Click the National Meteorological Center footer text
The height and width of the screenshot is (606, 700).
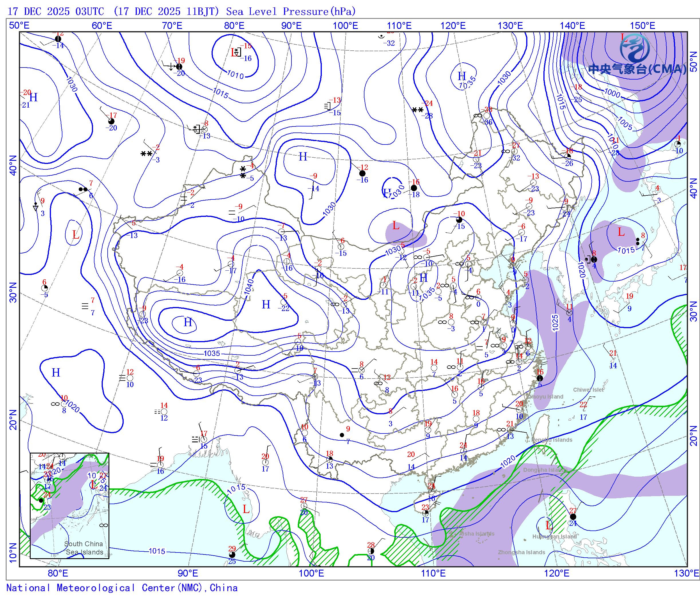(122, 588)
